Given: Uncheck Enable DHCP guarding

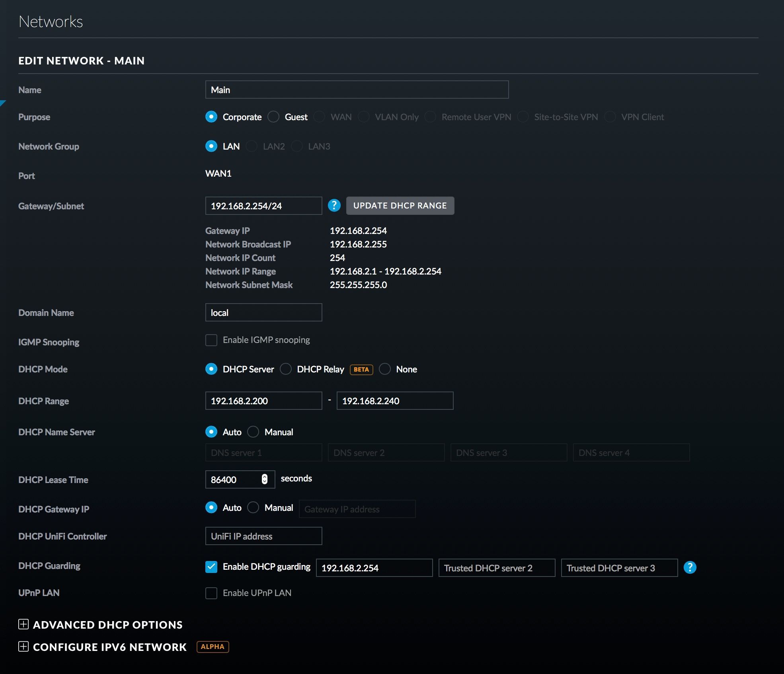Looking at the screenshot, I should point(211,567).
